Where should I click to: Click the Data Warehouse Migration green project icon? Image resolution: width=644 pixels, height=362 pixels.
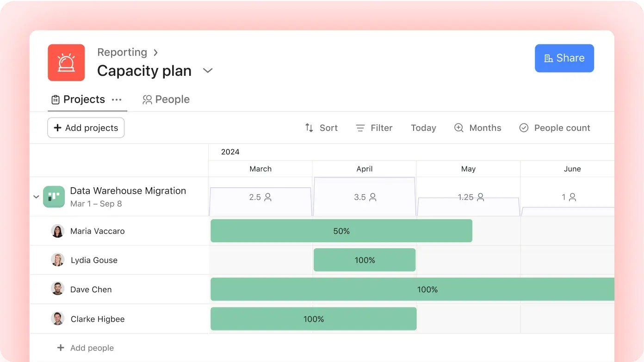tap(54, 196)
